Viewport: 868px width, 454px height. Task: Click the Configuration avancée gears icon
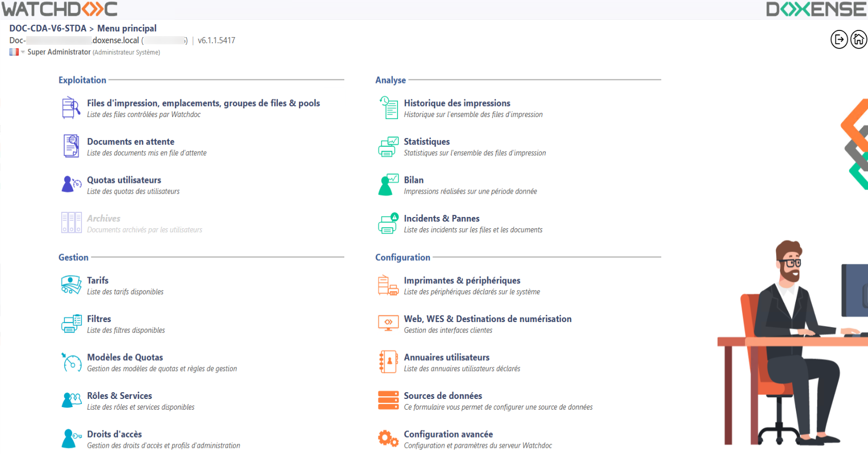coord(388,439)
